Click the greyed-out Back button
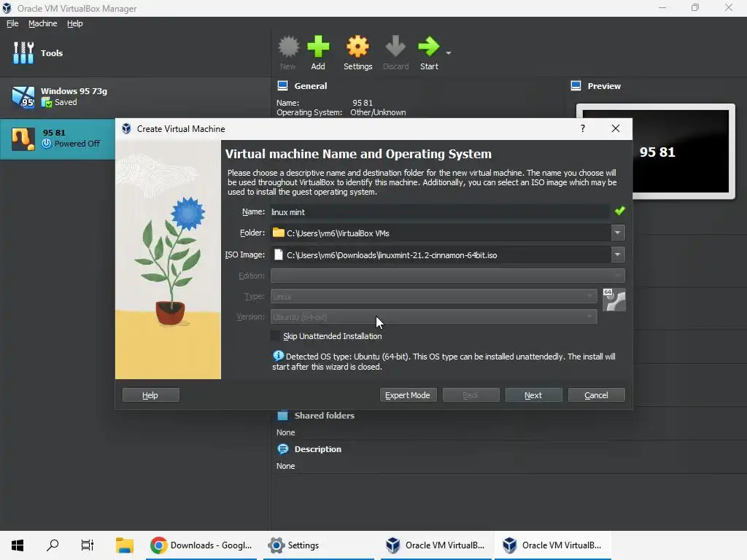Screen dimensions: 747x560 pos(471,395)
